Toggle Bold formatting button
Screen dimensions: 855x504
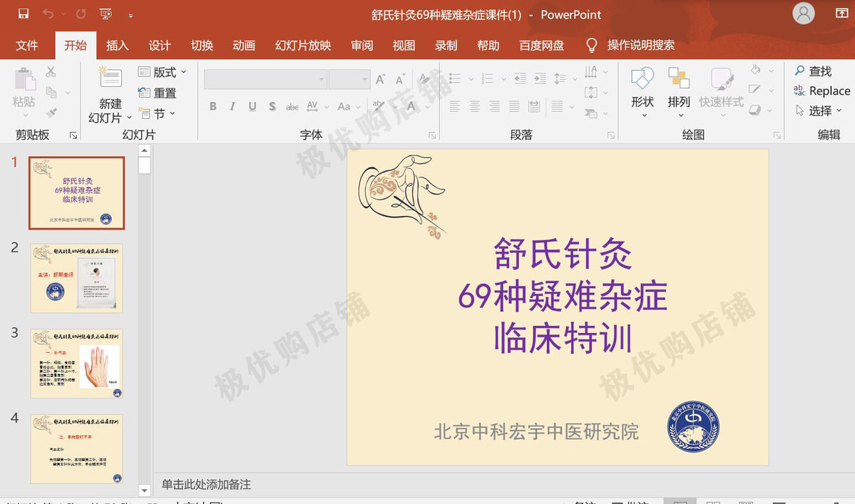[213, 107]
